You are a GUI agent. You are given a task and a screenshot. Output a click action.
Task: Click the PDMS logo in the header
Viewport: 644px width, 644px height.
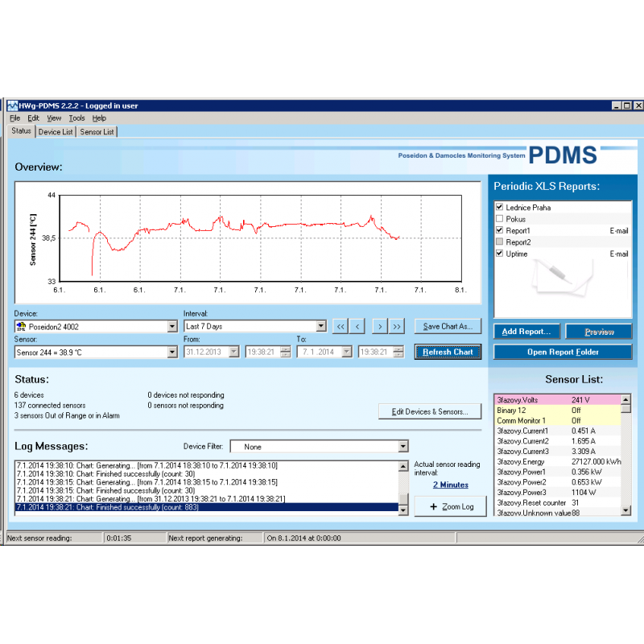click(563, 155)
